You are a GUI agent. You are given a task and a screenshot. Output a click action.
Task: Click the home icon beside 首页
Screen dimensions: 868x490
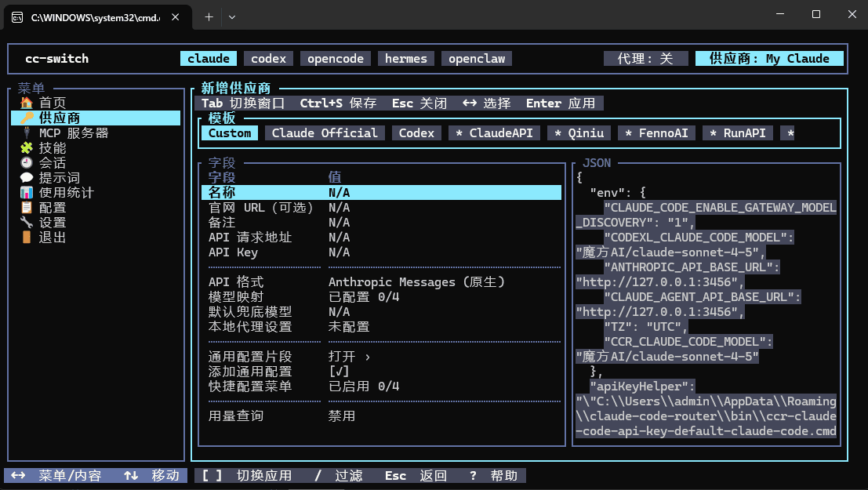27,103
